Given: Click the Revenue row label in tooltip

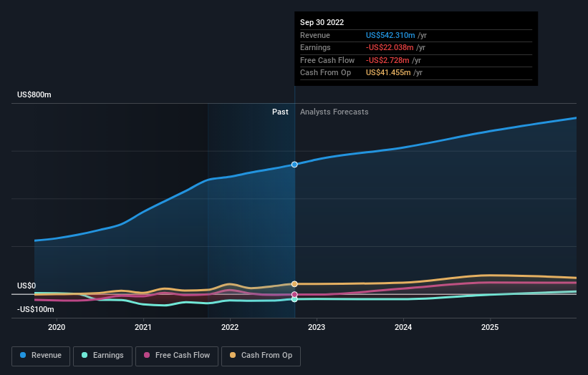Looking at the screenshot, I should 315,35.
